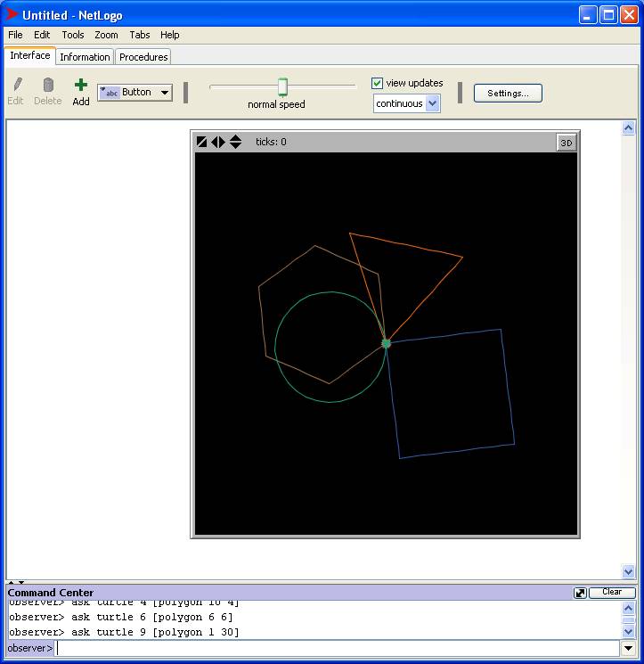Click Command Center scrollbar up arrow

coord(628,608)
